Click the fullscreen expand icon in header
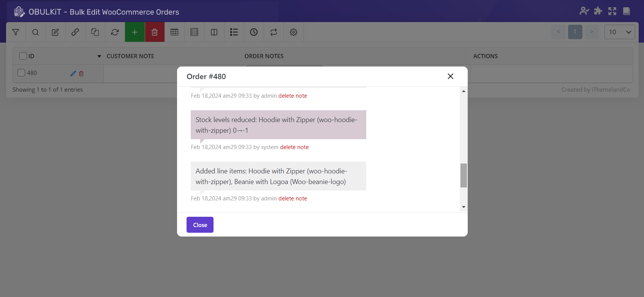This screenshot has height=297, width=644. (612, 11)
